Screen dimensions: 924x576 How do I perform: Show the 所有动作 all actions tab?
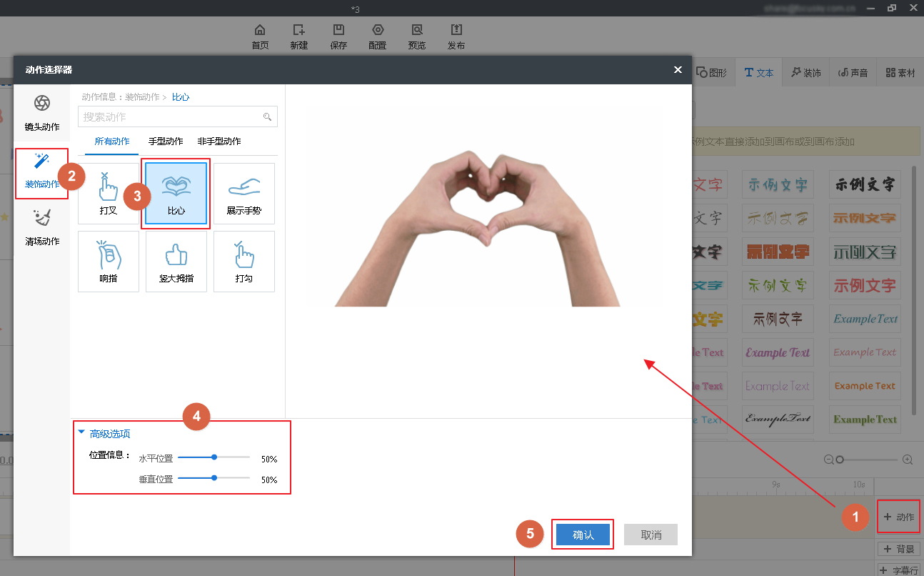[112, 141]
